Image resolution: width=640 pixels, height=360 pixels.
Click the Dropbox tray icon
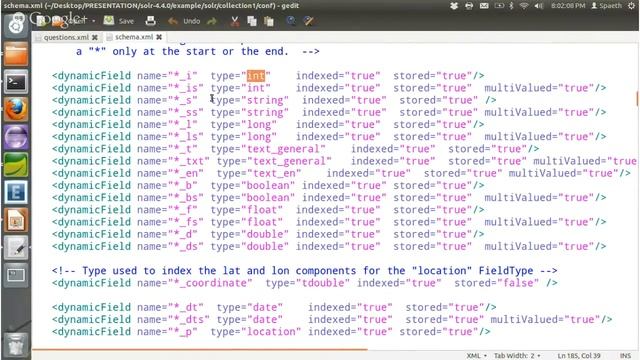454,6
